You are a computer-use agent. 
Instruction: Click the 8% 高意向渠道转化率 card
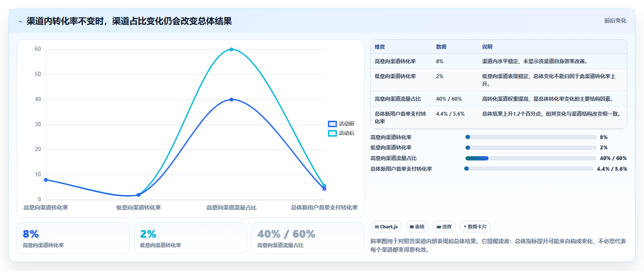[73, 238]
